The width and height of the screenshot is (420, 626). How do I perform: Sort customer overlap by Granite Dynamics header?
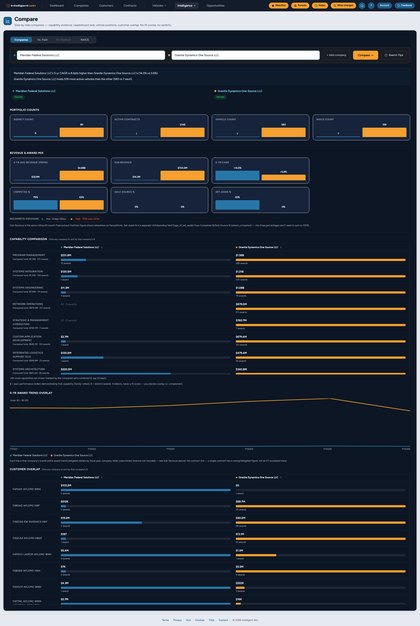pos(259,477)
